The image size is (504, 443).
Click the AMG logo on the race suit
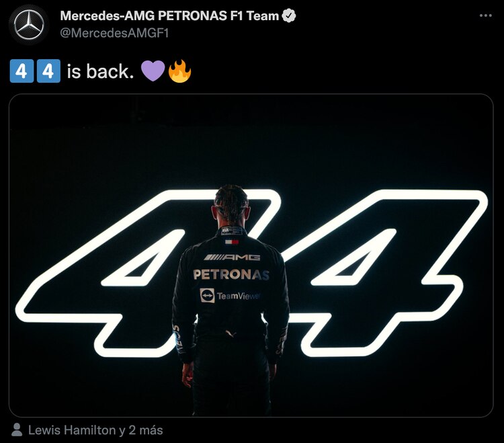pos(232,257)
